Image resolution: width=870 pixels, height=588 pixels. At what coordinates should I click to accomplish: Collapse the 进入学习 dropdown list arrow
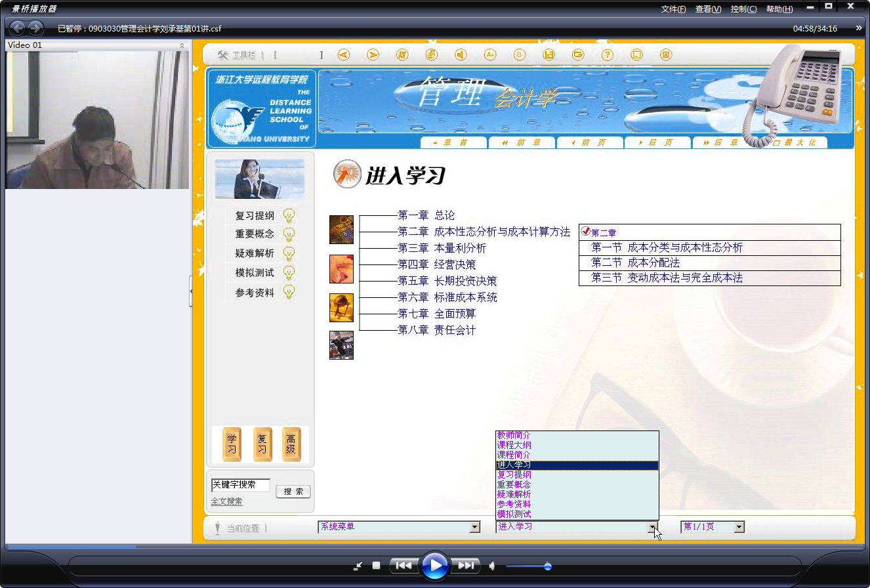click(653, 527)
